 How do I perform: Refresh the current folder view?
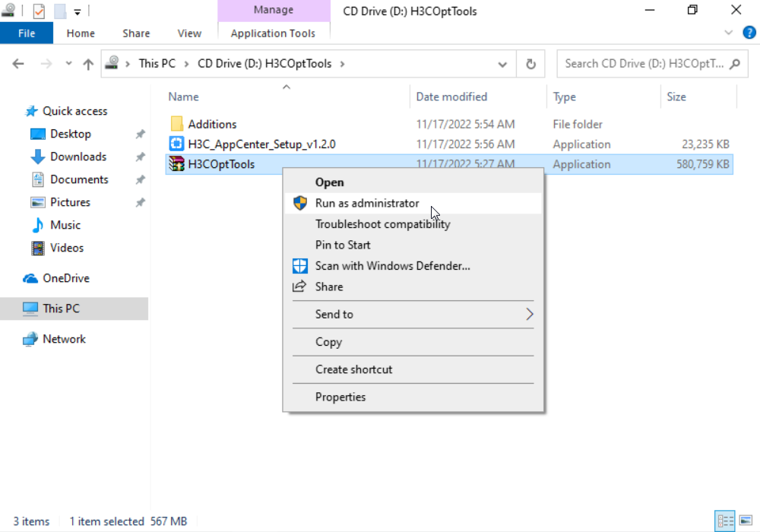tap(530, 64)
